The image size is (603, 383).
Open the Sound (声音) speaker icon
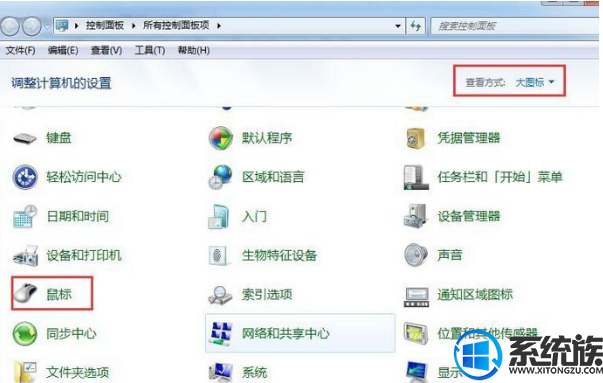[416, 255]
